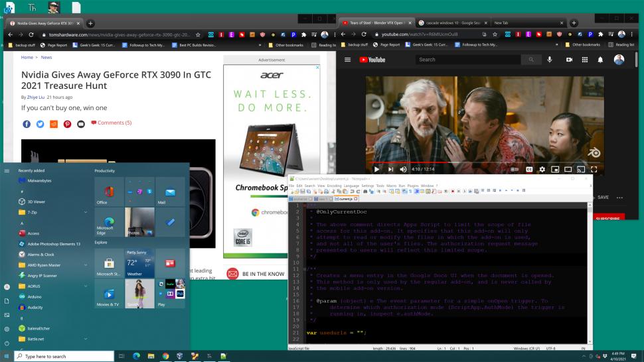Screen dimensions: 644x362
Task: Open YouTube create video camera icon
Action: pos(569,60)
